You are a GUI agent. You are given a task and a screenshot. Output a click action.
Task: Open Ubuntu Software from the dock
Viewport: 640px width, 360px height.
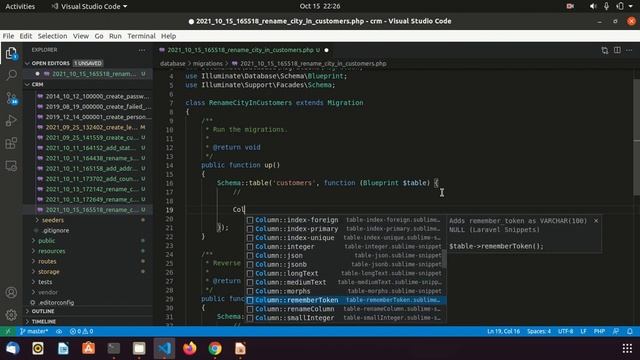[88, 348]
